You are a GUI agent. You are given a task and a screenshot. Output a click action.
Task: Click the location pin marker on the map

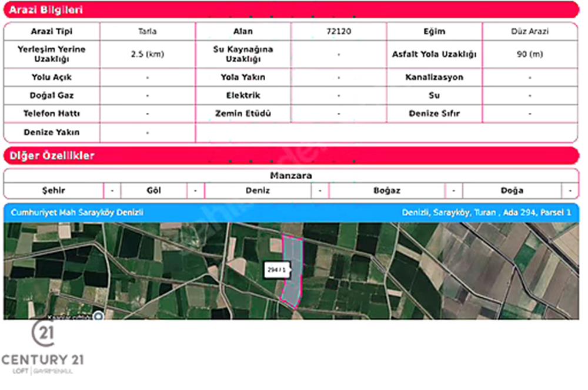[98, 316]
